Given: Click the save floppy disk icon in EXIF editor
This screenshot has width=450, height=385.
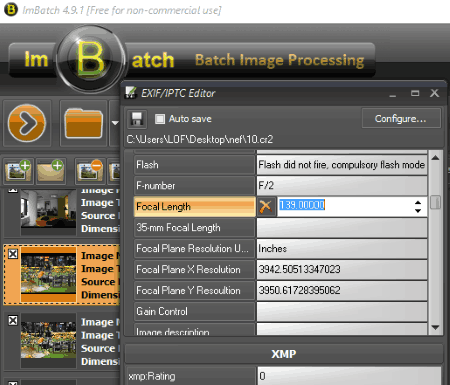Looking at the screenshot, I should pyautogui.click(x=137, y=119).
